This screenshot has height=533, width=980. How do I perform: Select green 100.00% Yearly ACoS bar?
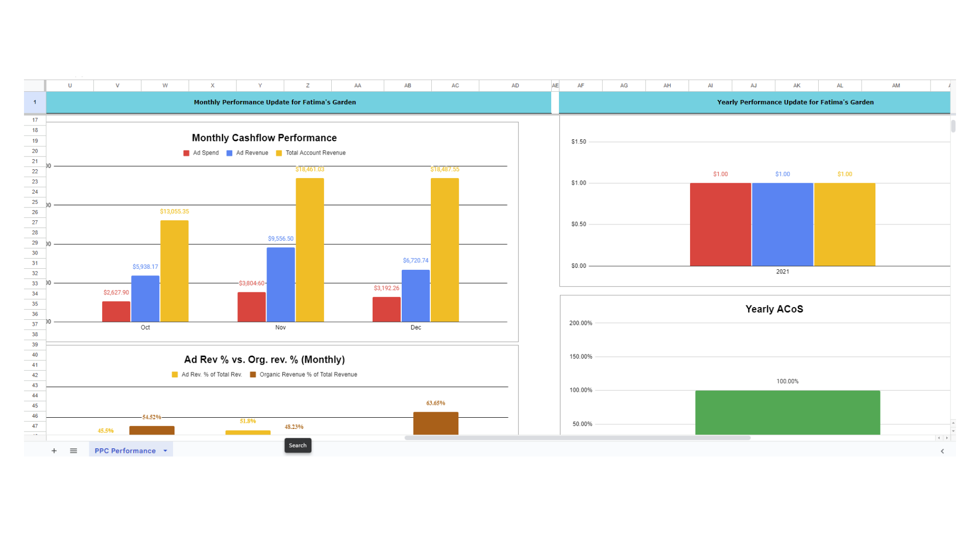tap(788, 413)
